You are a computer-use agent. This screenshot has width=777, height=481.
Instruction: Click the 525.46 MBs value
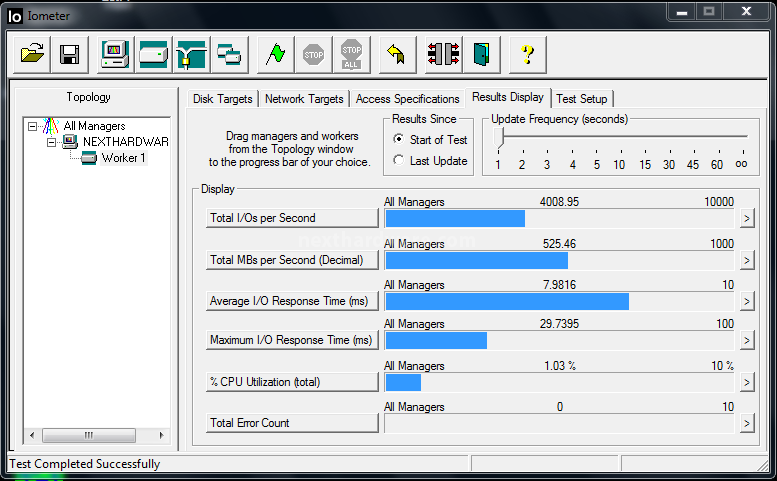(x=559, y=244)
